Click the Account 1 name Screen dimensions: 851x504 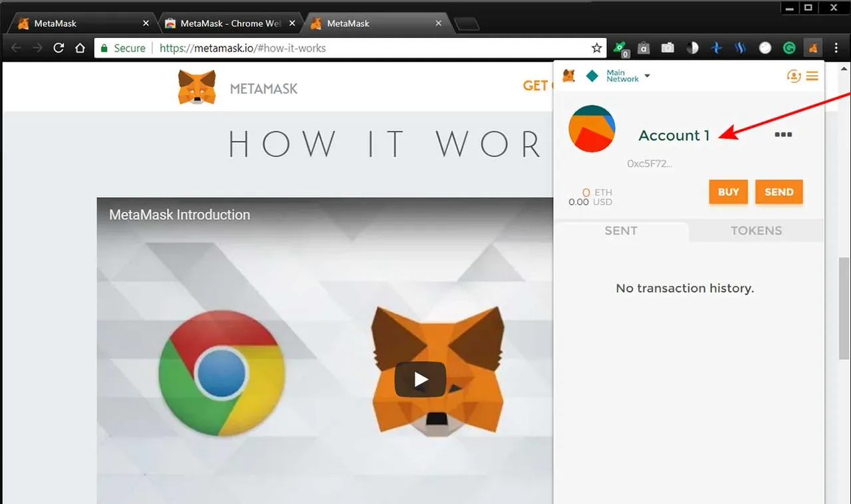[673, 135]
